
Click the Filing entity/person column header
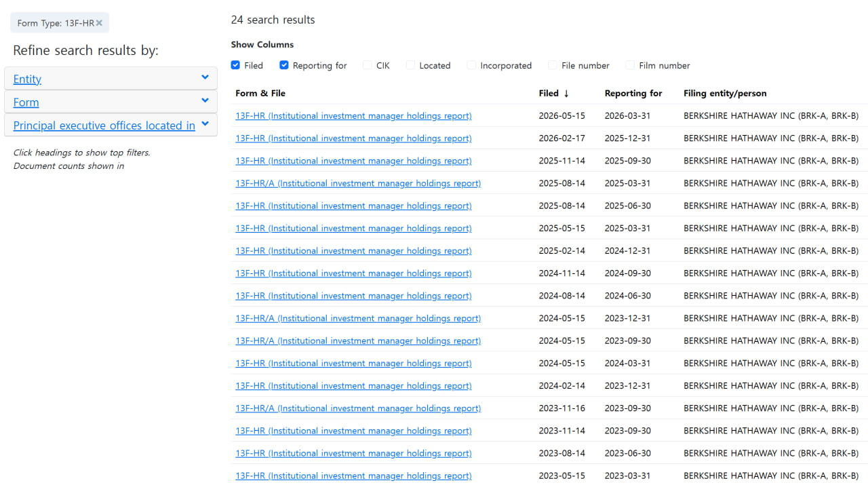click(x=725, y=94)
